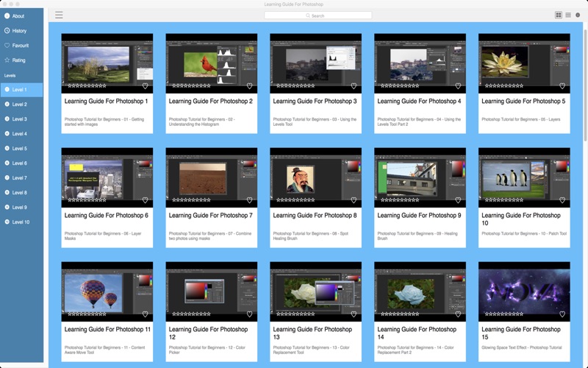Favorite Learning Guide For Photoshop 9 heart
Image resolution: width=588 pixels, height=368 pixels.
pyautogui.click(x=458, y=200)
